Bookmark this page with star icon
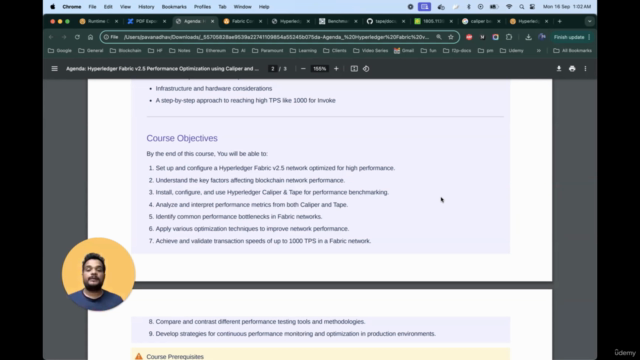 click(451, 37)
